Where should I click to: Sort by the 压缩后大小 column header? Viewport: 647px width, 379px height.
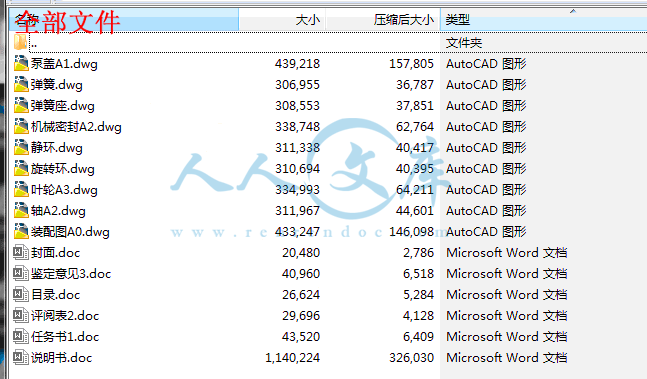(383, 19)
